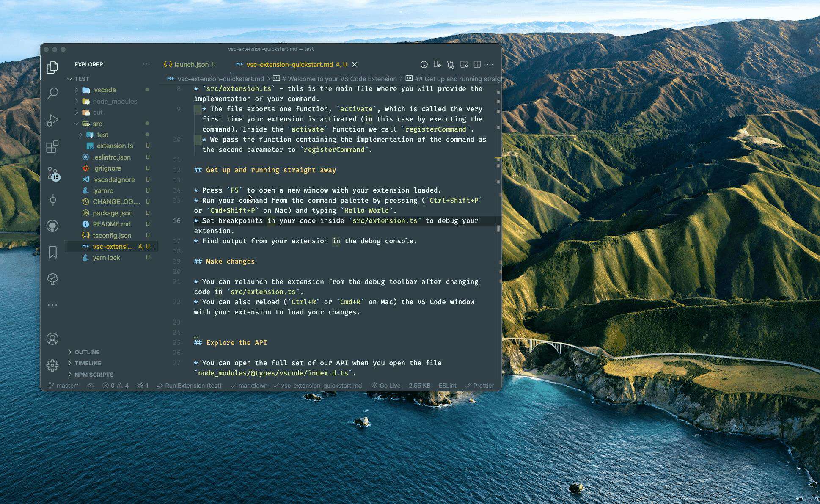Open the Extensions view
This screenshot has width=820, height=504.
tap(52, 147)
